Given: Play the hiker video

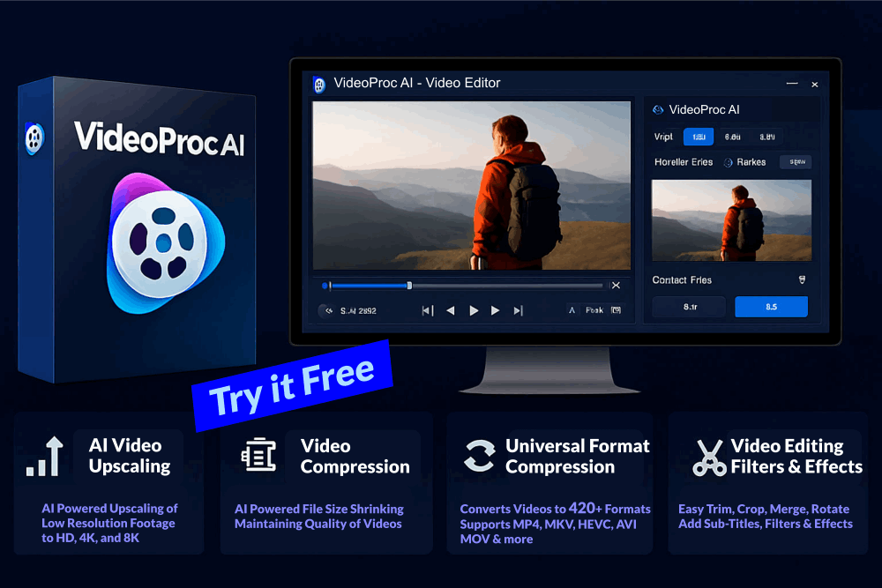Looking at the screenshot, I should (474, 310).
